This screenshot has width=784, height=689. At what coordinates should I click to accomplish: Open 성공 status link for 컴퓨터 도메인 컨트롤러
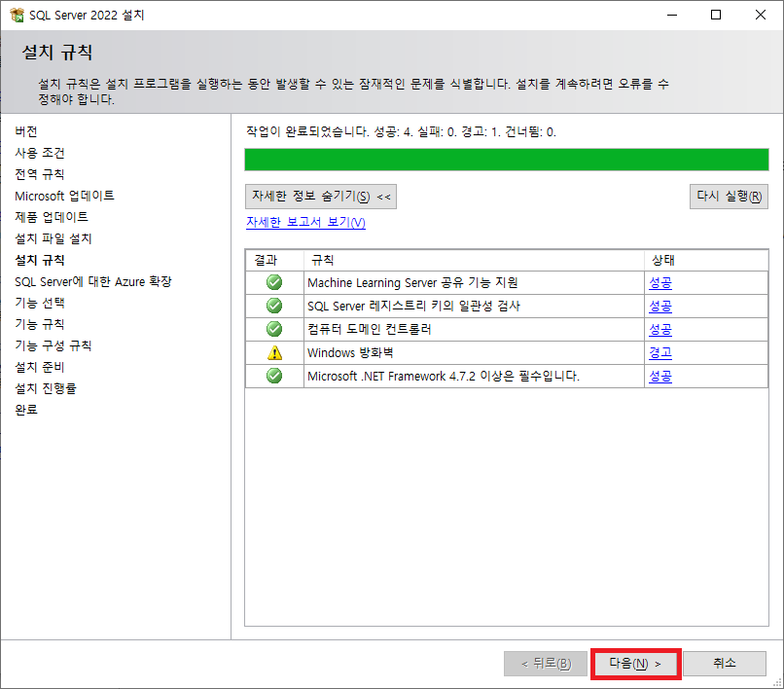coord(660,329)
